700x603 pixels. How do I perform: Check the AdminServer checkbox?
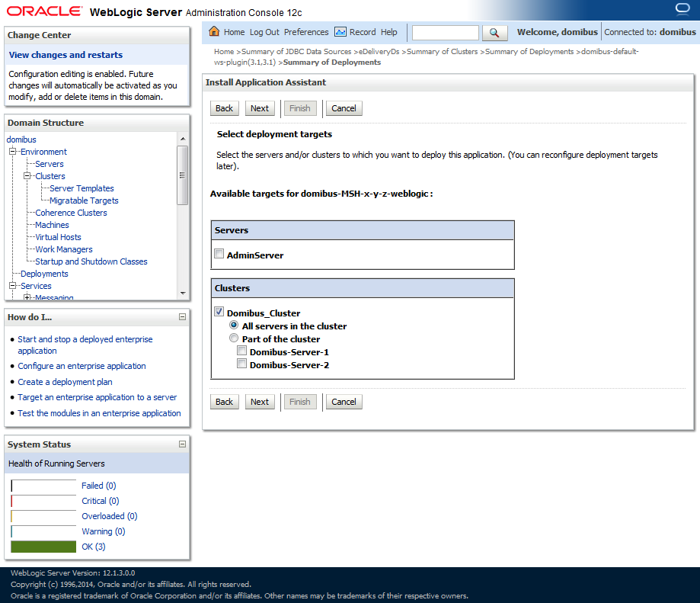219,254
